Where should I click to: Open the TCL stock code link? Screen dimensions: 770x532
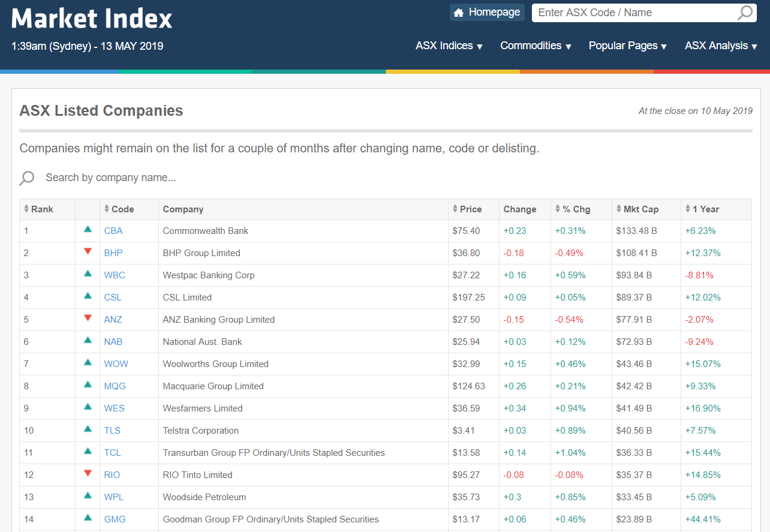pyautogui.click(x=113, y=453)
